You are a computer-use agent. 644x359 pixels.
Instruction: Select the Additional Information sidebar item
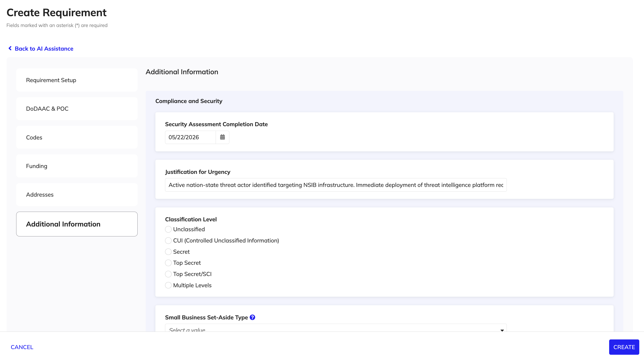77,224
